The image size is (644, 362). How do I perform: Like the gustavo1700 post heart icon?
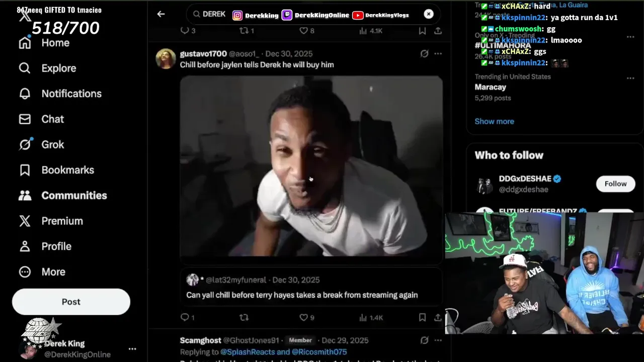point(303,317)
